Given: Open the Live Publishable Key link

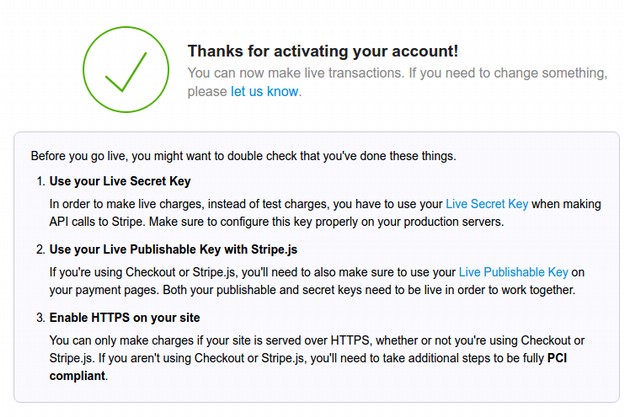Looking at the screenshot, I should coord(513,272).
